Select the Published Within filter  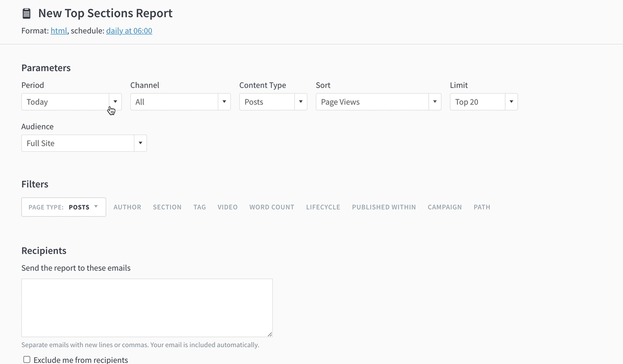coord(384,207)
